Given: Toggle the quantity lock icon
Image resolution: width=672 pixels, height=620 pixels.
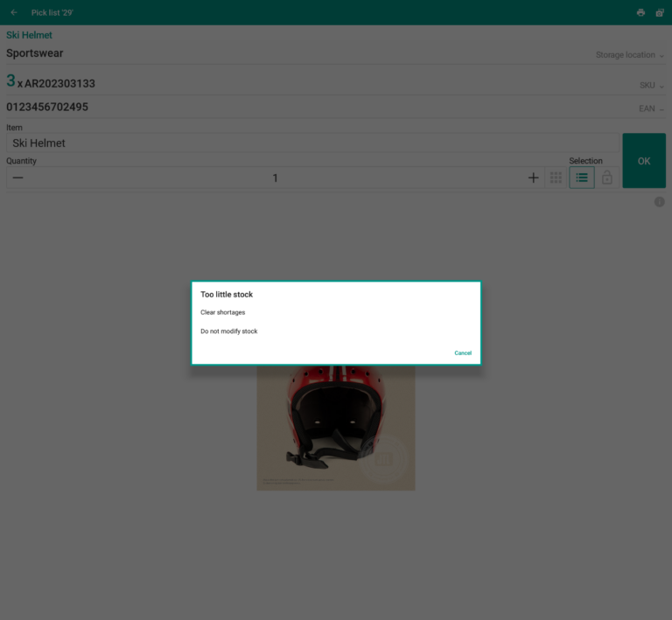Looking at the screenshot, I should pos(607,178).
